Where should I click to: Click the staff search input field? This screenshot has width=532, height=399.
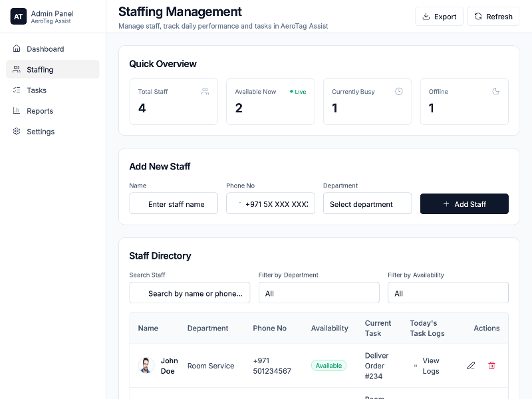(190, 293)
